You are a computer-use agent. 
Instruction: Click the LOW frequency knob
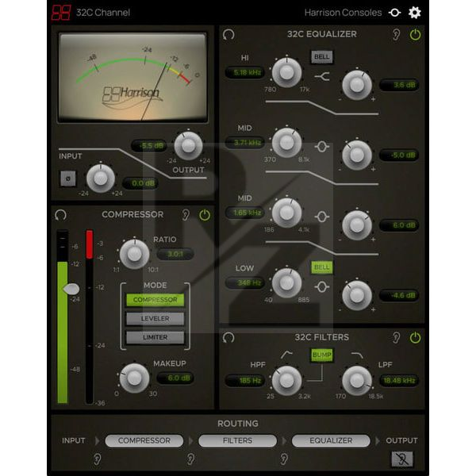coord(286,282)
